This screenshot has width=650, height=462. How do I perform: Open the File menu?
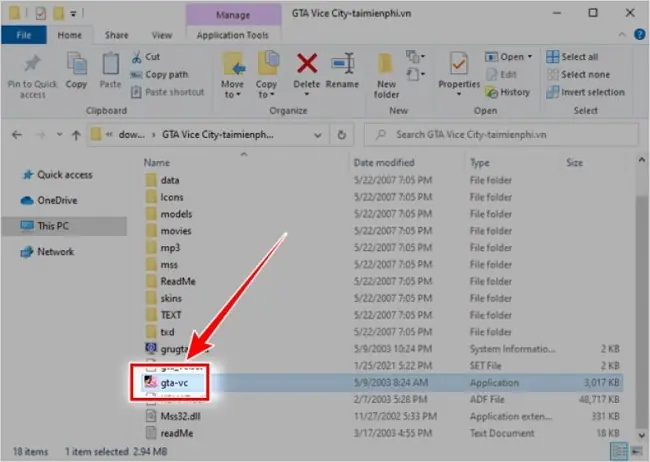24,35
